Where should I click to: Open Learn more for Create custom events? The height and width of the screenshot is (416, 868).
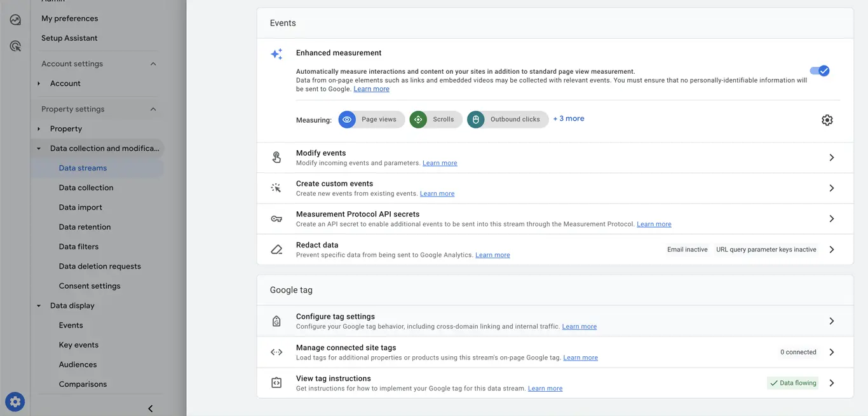click(437, 193)
